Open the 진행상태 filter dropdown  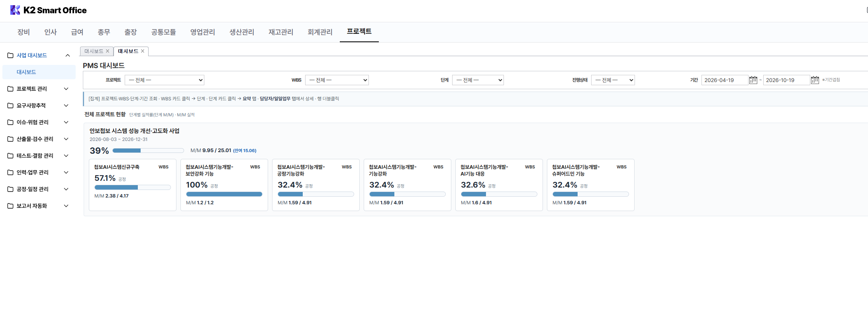pyautogui.click(x=613, y=80)
